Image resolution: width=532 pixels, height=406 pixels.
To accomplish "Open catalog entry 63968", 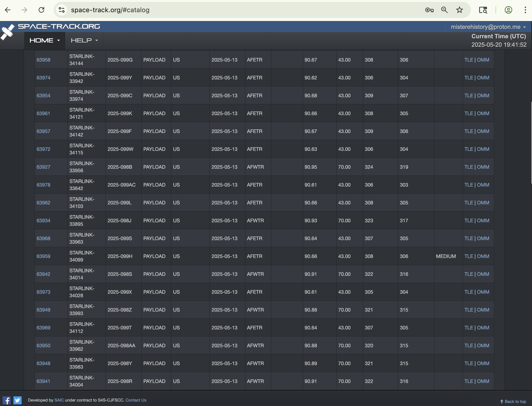I will [43, 239].
